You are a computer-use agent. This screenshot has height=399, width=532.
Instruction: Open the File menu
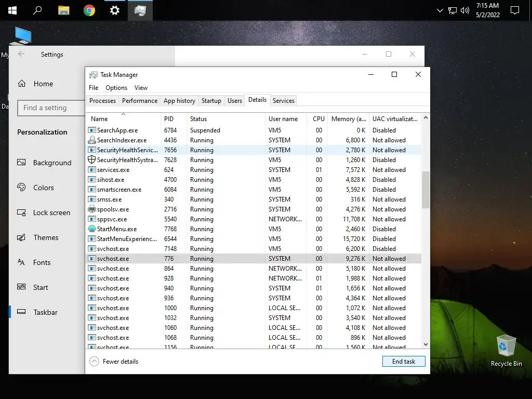94,88
